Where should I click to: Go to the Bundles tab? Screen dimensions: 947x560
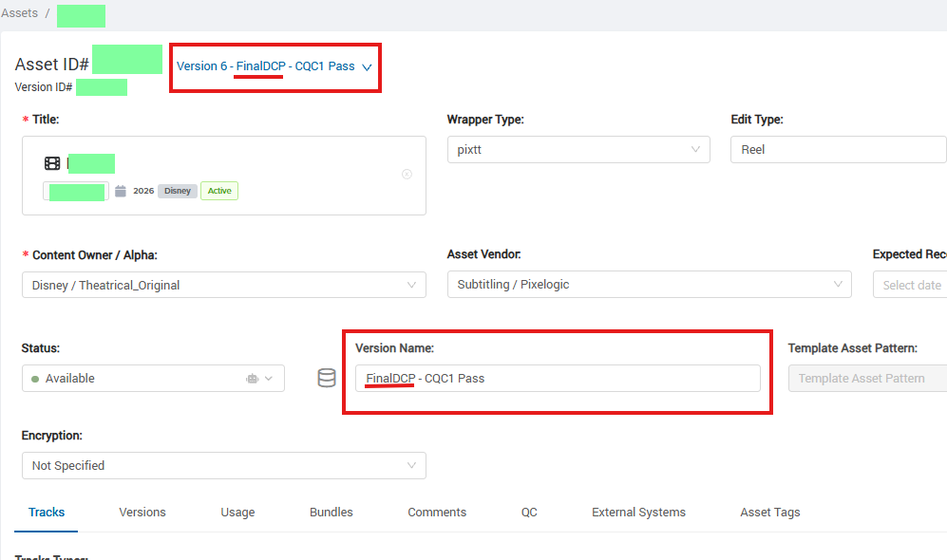coord(331,513)
